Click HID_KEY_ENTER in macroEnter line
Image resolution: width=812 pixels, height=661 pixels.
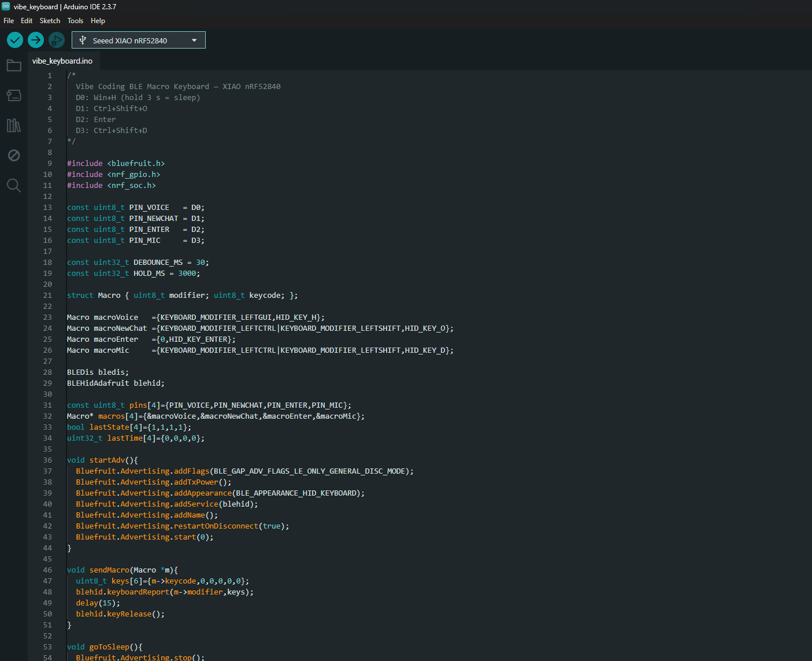(x=198, y=339)
